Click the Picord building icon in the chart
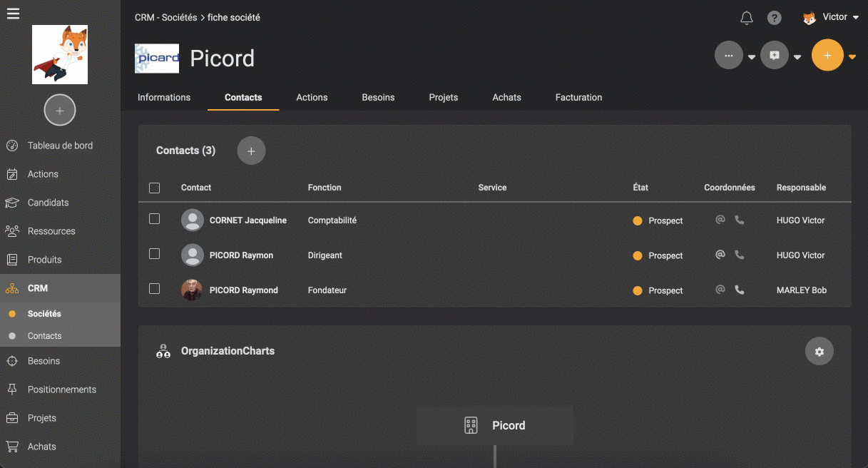This screenshot has width=868, height=468. pyautogui.click(x=471, y=426)
